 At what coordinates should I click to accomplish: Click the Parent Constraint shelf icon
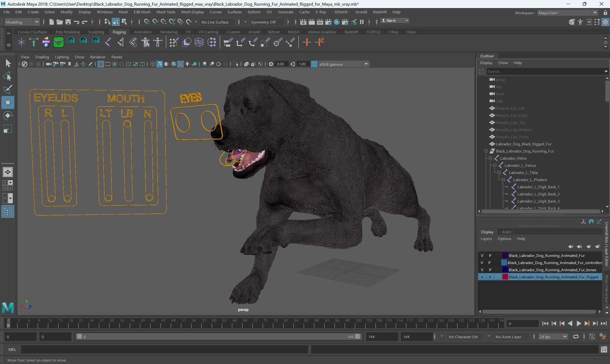228,42
